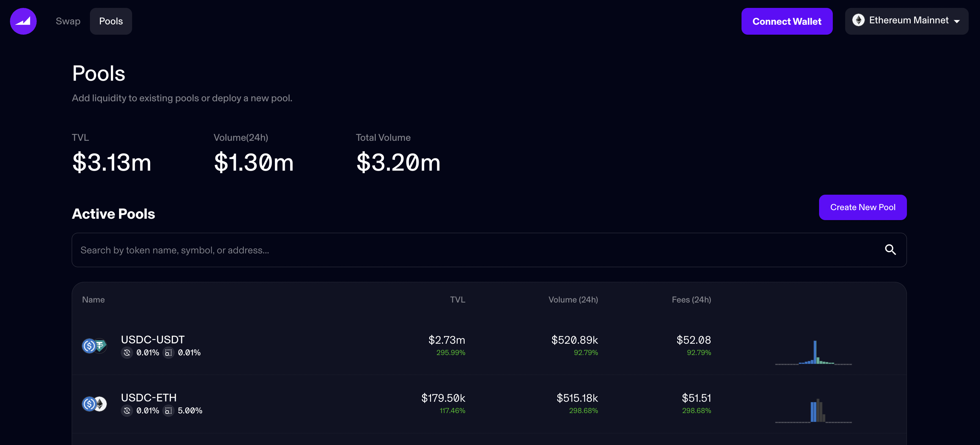
Task: Click the USDC-USDT token pair icon
Action: click(94, 346)
